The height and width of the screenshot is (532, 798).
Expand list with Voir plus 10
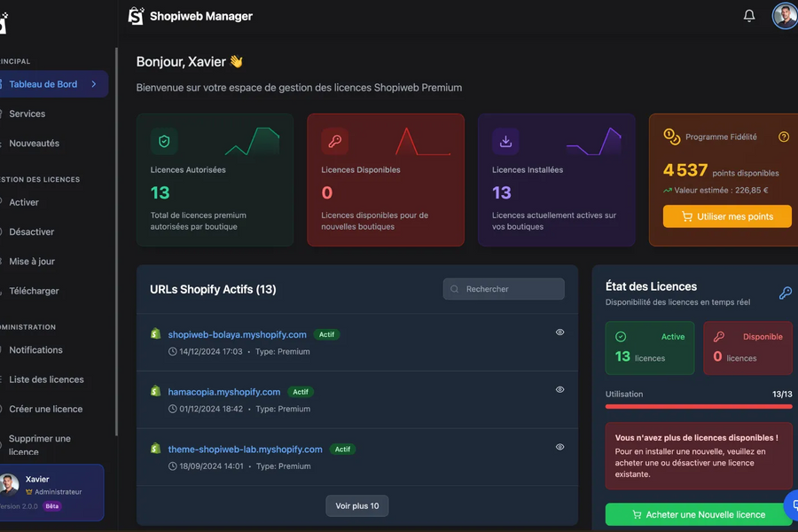[x=356, y=505]
